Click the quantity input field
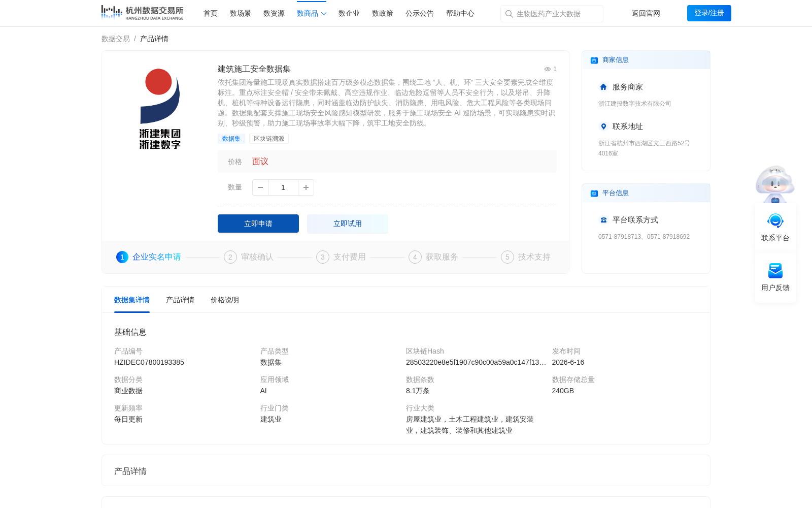Screen dimensions: 812x508 [x=283, y=187]
